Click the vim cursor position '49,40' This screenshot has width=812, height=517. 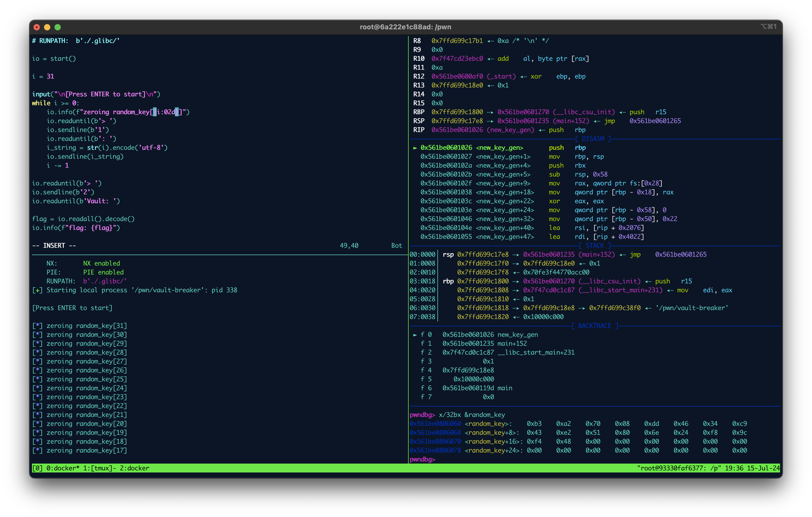(x=349, y=245)
